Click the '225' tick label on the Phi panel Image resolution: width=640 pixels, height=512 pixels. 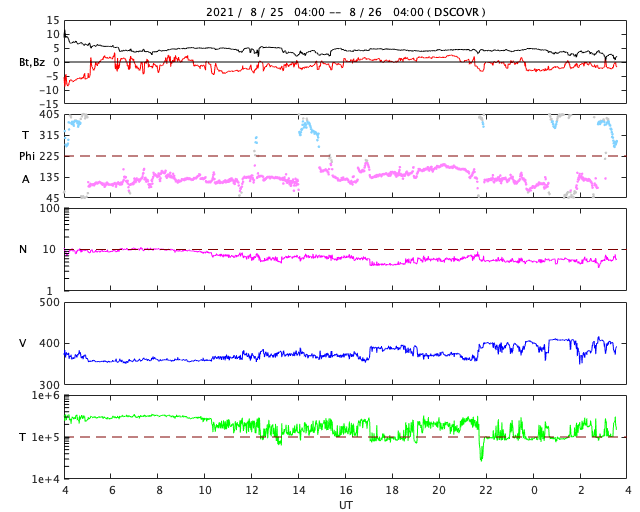pos(49,156)
